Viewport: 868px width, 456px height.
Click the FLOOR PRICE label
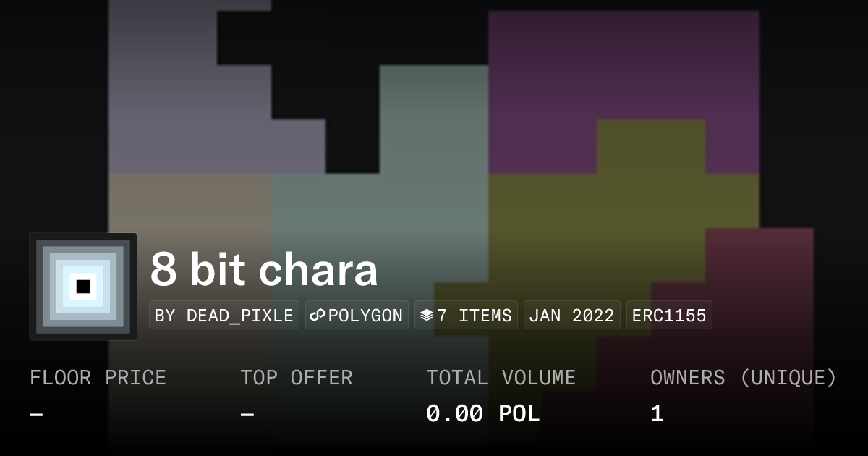pos(98,378)
